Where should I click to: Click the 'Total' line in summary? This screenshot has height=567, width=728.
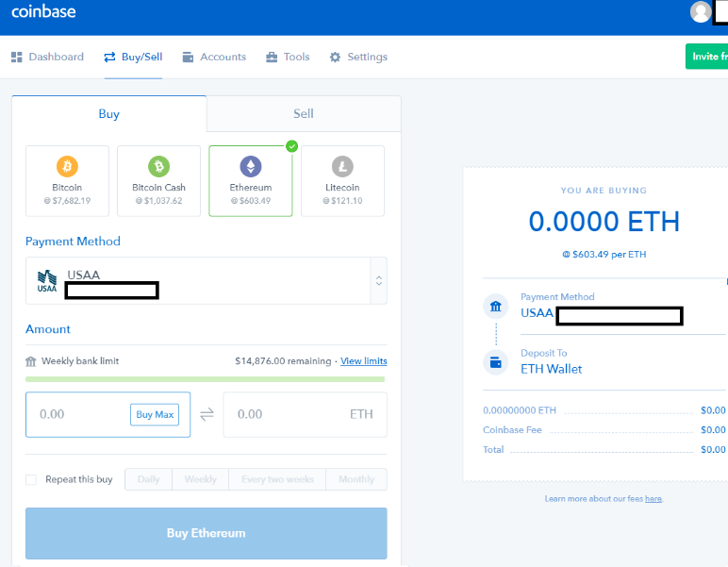(604, 449)
